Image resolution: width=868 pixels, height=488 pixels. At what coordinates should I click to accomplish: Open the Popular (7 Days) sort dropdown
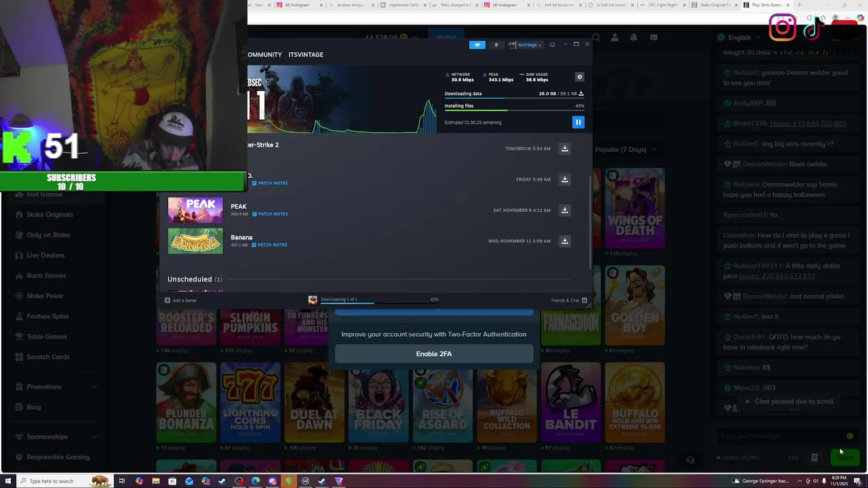pyautogui.click(x=625, y=150)
